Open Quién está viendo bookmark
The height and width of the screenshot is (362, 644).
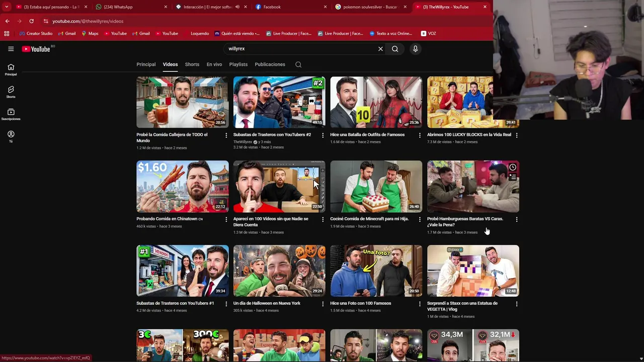pos(237,34)
